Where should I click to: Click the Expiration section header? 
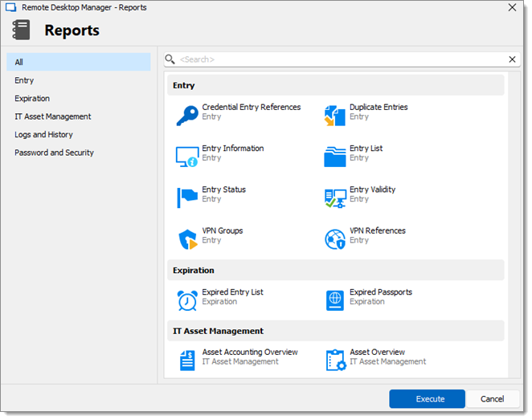(335, 270)
